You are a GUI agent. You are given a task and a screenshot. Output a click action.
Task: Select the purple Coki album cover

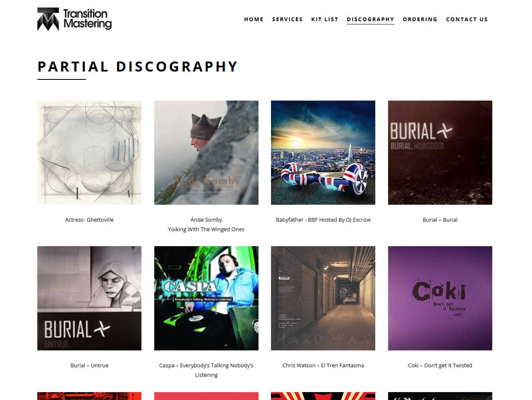(440, 298)
